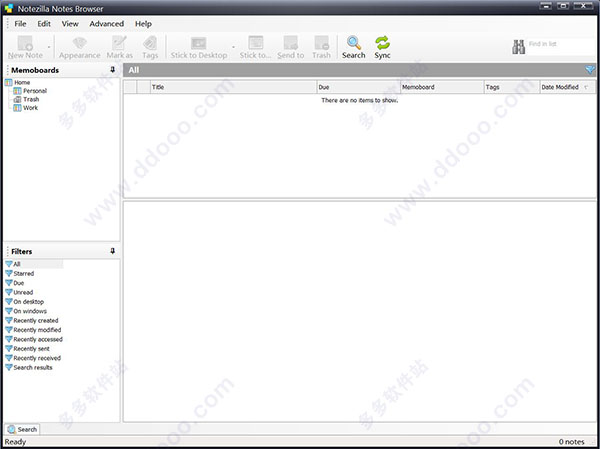Maximize the Notezilla window
Screen dimensions: 600x449
click(x=563, y=5)
